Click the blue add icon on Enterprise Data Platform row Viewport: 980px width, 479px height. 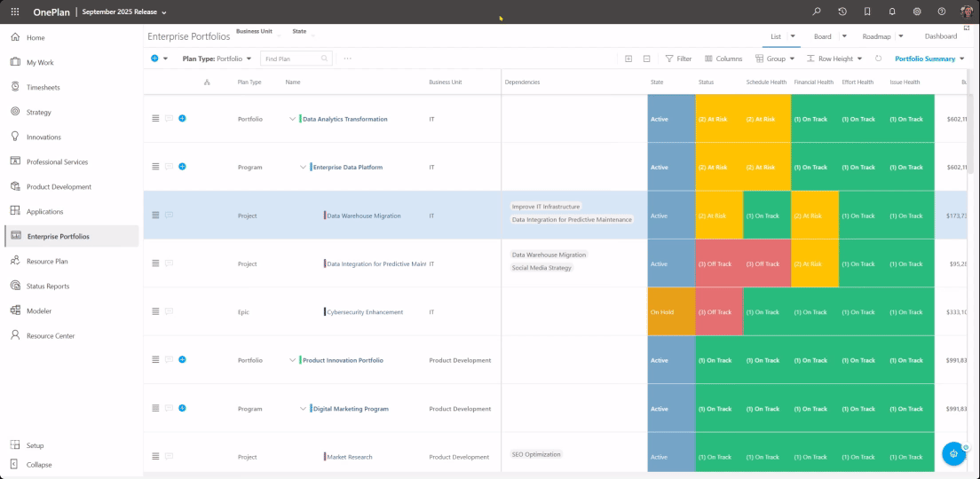(x=182, y=167)
